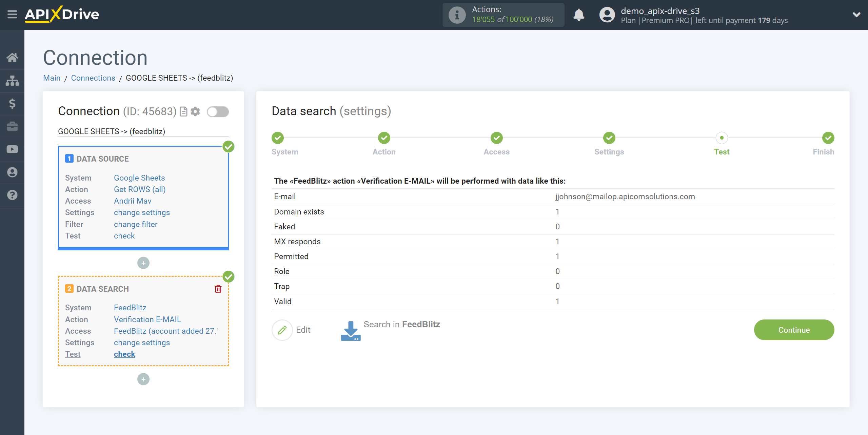Open the profile sidebar icon
This screenshot has height=435, width=868.
pyautogui.click(x=12, y=172)
